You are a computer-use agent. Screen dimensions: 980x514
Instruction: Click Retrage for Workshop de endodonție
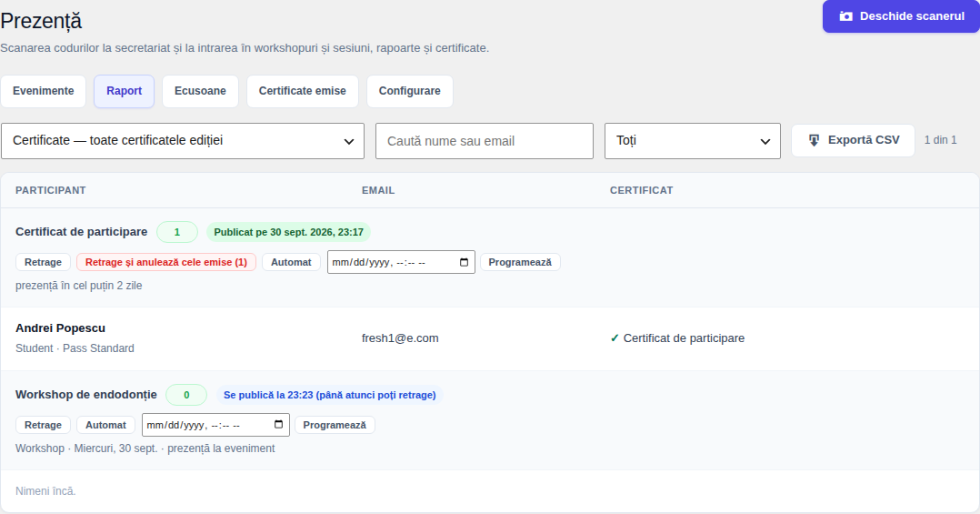43,425
